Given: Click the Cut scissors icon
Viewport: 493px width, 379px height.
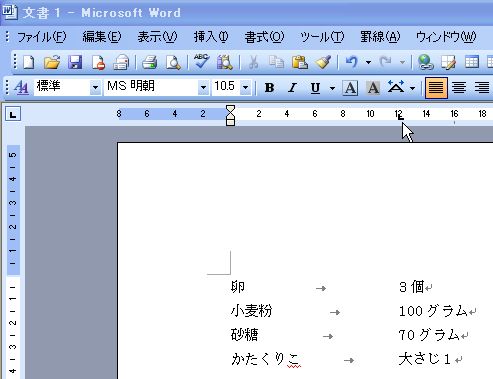Looking at the screenshot, I should click(x=254, y=62).
